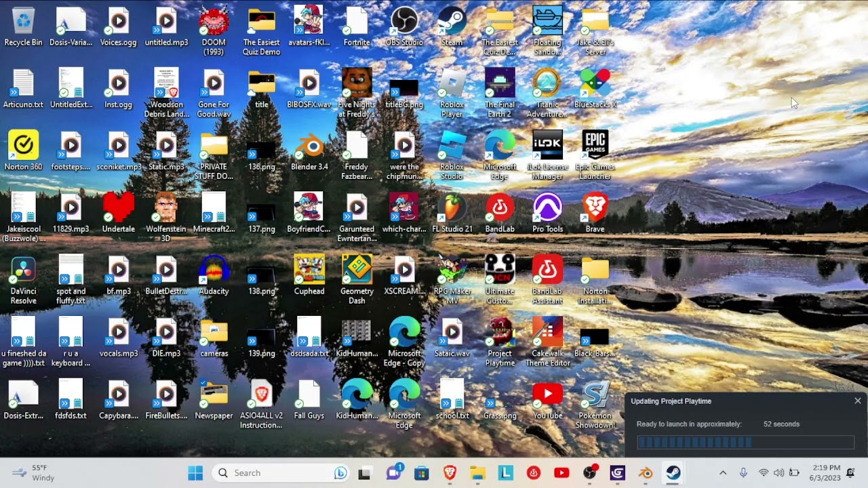The image size is (868, 488).
Task: Click the Project Playtime update progress bar
Action: pyautogui.click(x=745, y=443)
